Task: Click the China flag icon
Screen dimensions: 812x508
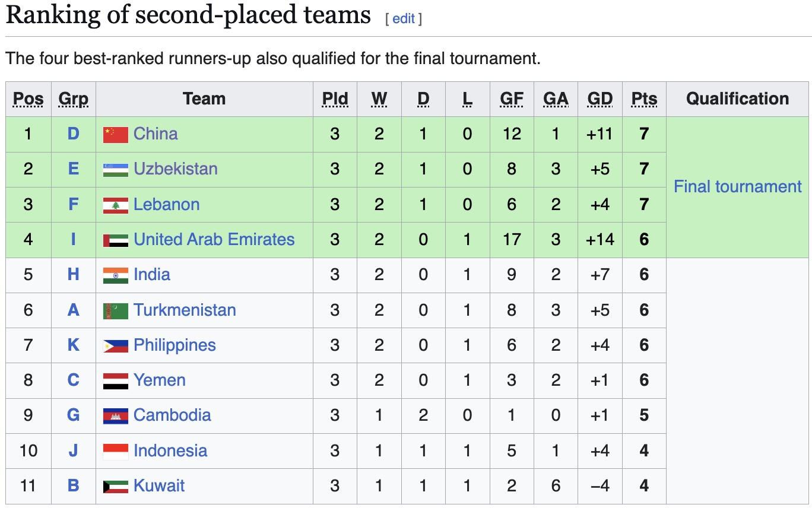Action: tap(115, 134)
